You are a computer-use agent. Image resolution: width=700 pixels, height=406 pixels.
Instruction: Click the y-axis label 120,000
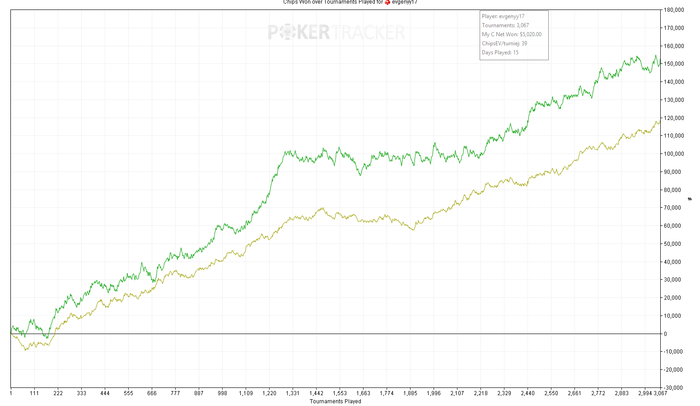click(x=674, y=118)
